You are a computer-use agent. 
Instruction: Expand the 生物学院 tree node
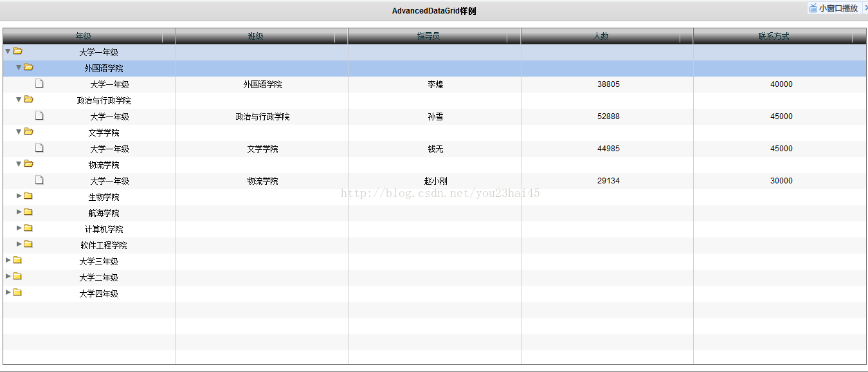(19, 196)
